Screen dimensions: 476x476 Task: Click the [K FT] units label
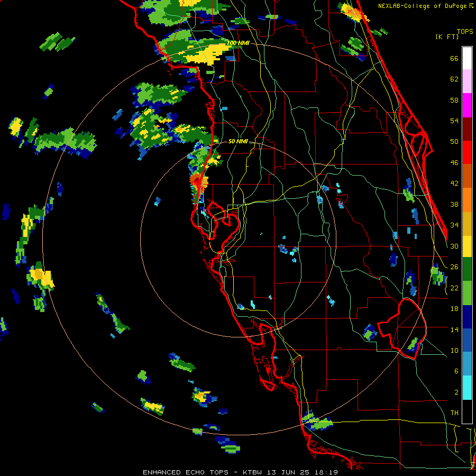[447, 36]
